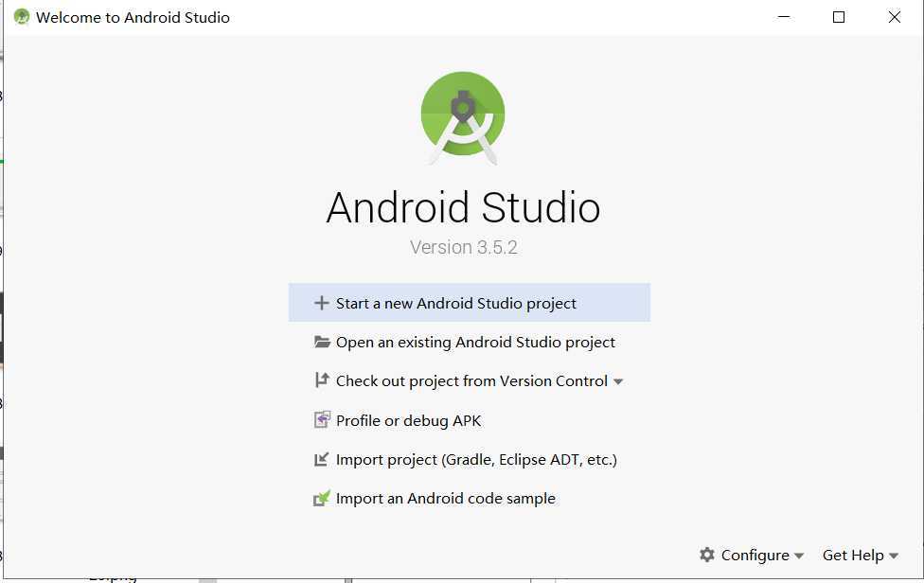The image size is (924, 583).
Task: Choose Import an Android code sample
Action: tap(469, 498)
